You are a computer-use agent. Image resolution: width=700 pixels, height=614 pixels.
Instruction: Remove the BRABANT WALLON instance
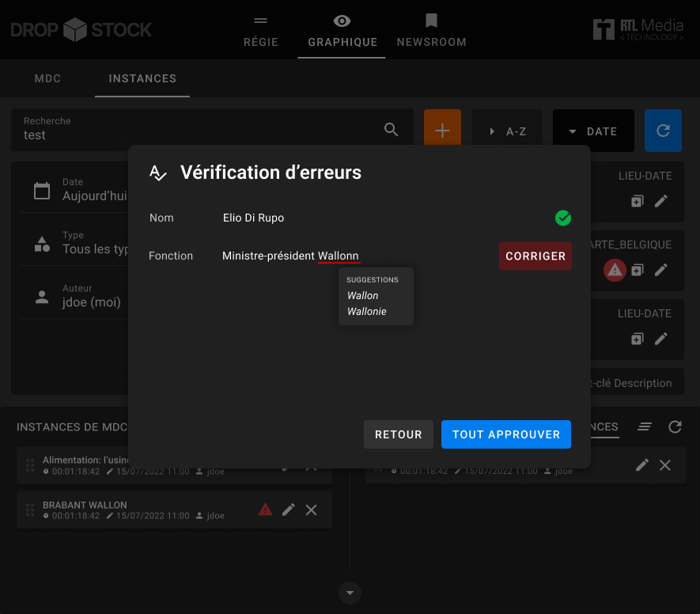click(x=312, y=510)
